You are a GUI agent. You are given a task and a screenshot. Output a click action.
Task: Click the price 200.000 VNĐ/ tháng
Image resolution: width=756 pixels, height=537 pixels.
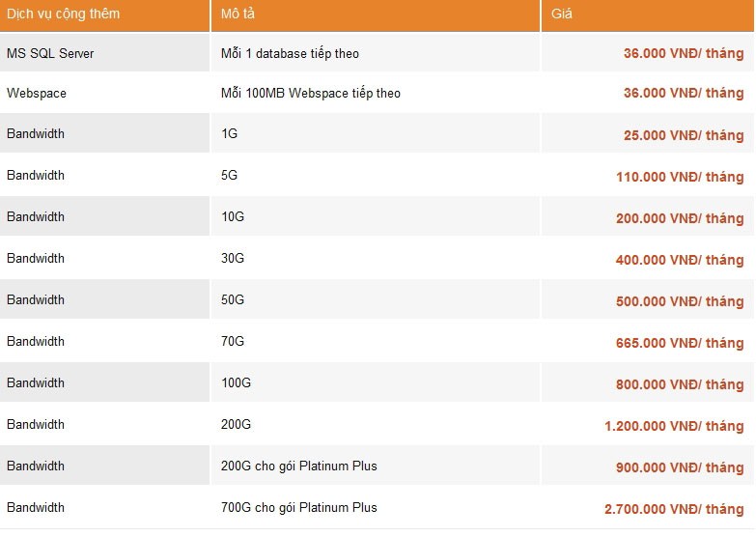click(680, 218)
